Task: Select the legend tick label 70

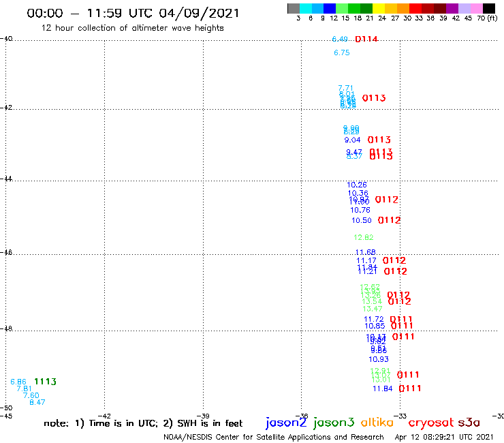Action: [481, 18]
